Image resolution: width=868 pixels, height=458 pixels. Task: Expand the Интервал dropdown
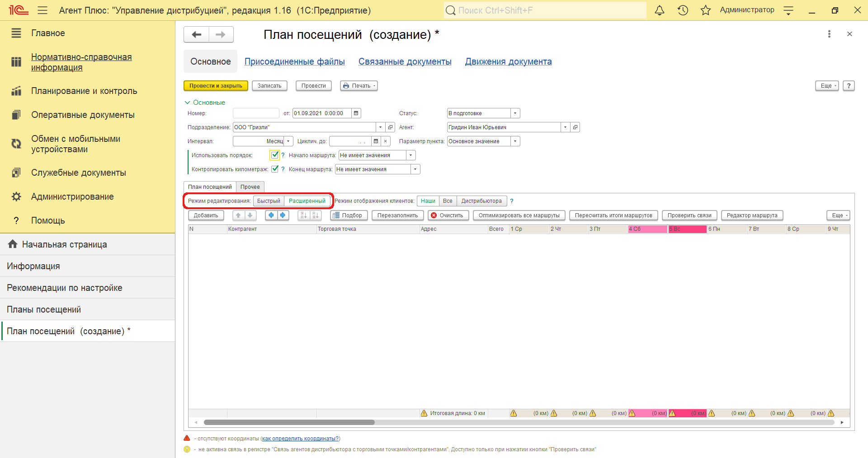288,141
